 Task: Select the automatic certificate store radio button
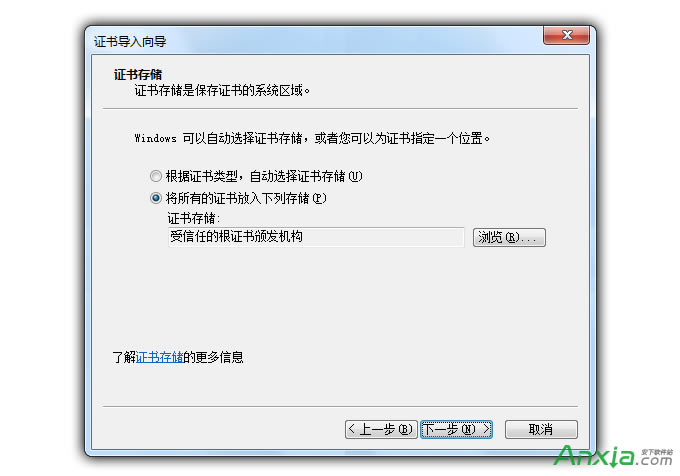156,176
